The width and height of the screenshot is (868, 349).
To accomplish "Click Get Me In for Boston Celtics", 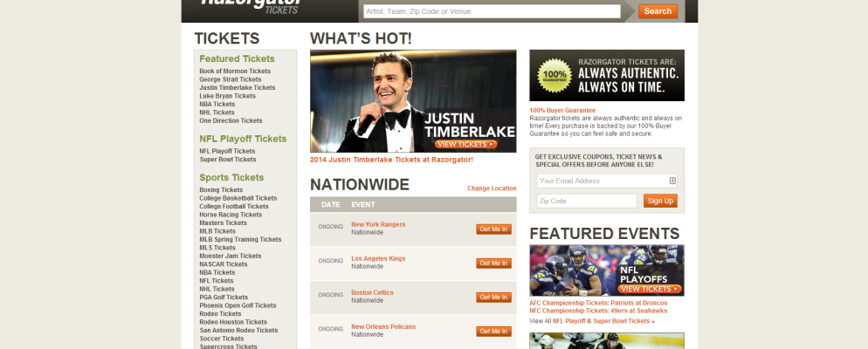I will [493, 298].
